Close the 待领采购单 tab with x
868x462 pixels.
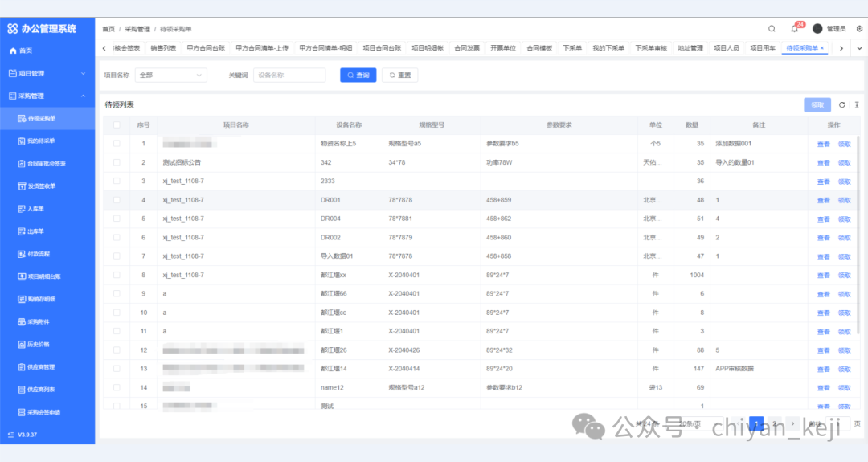coord(822,48)
